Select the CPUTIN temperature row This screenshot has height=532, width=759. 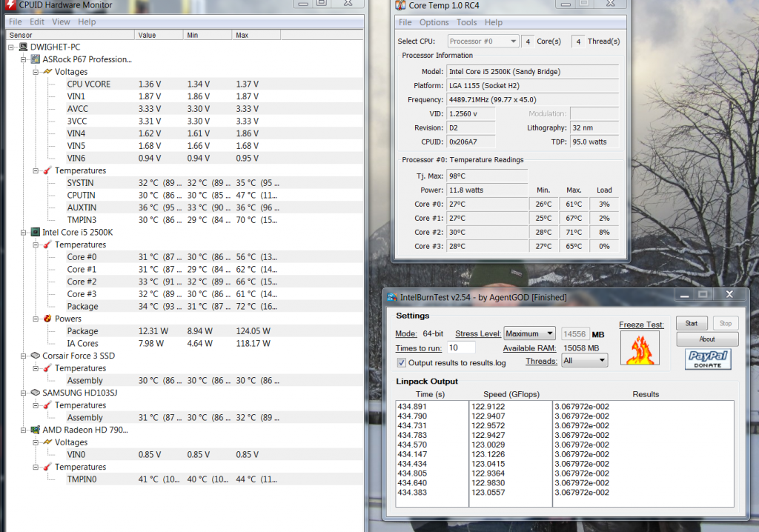pos(214,195)
